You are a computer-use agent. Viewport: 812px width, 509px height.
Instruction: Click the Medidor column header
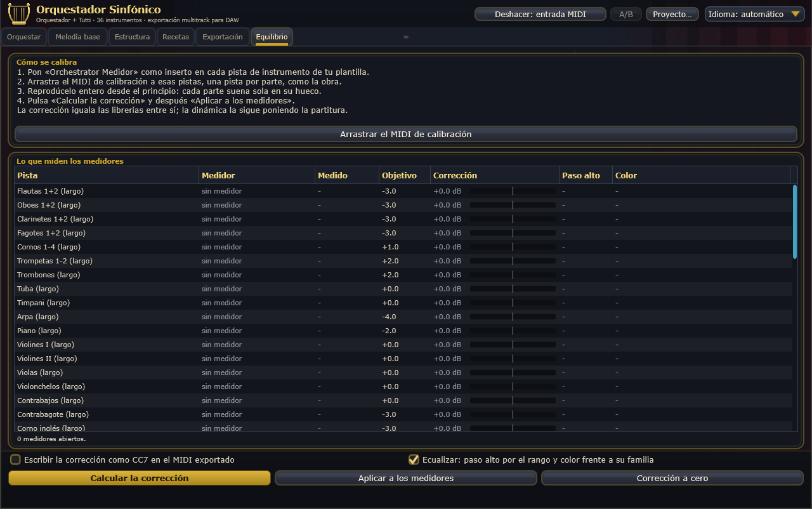click(257, 175)
